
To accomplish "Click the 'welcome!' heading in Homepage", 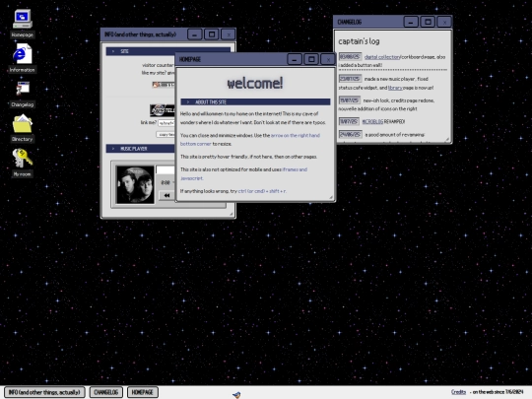I will tap(255, 83).
